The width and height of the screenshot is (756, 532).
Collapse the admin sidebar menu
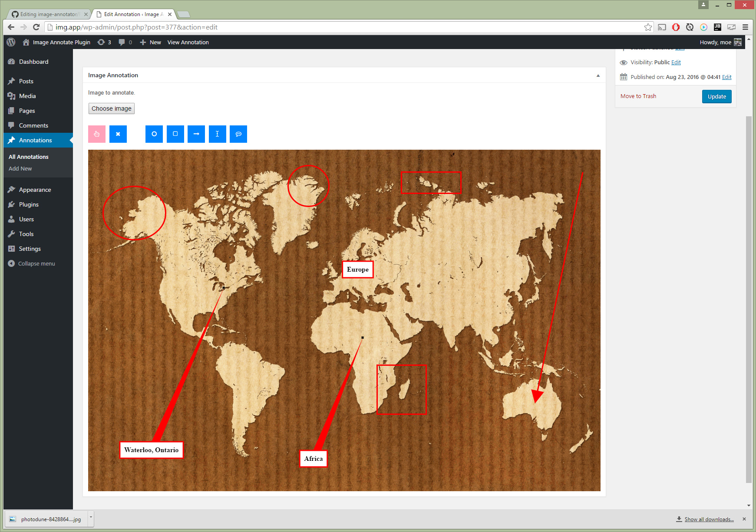coord(32,263)
